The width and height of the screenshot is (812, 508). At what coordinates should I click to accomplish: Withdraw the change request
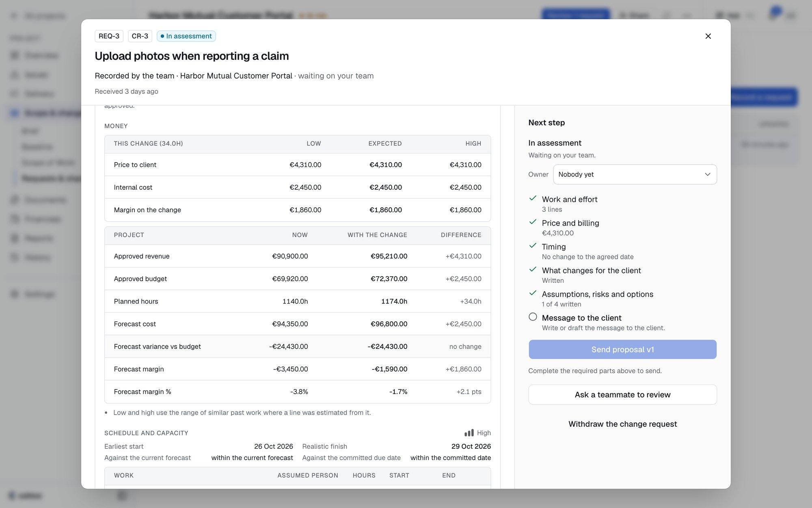tap(622, 424)
